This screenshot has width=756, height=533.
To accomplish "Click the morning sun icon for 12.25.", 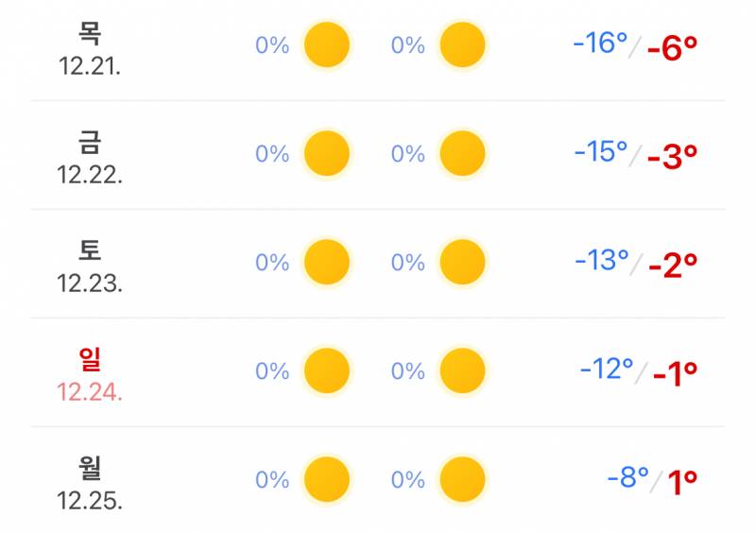I will point(327,479).
